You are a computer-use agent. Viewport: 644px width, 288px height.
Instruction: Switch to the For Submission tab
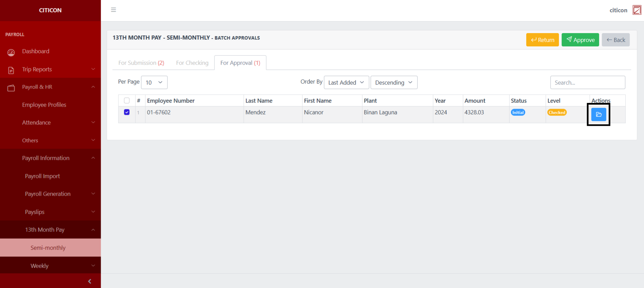pyautogui.click(x=141, y=63)
